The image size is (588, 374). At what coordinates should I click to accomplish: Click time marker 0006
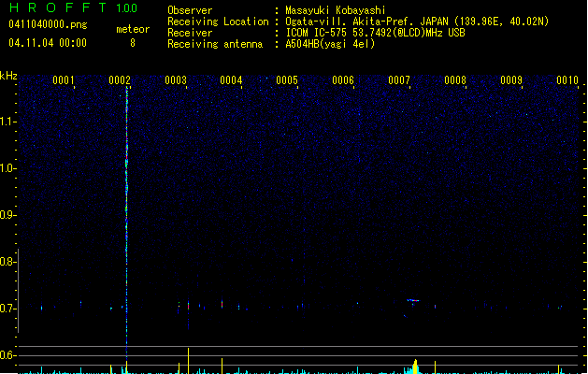point(343,80)
